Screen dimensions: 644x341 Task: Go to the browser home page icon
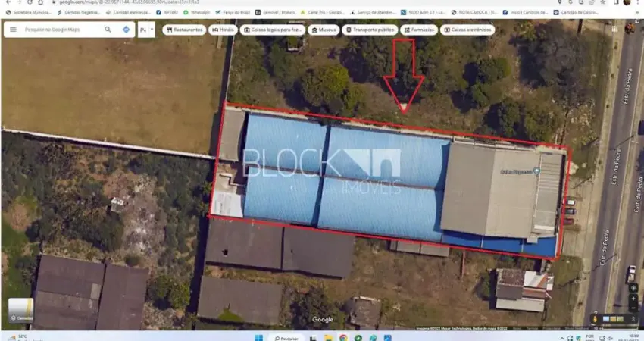click(x=40, y=2)
